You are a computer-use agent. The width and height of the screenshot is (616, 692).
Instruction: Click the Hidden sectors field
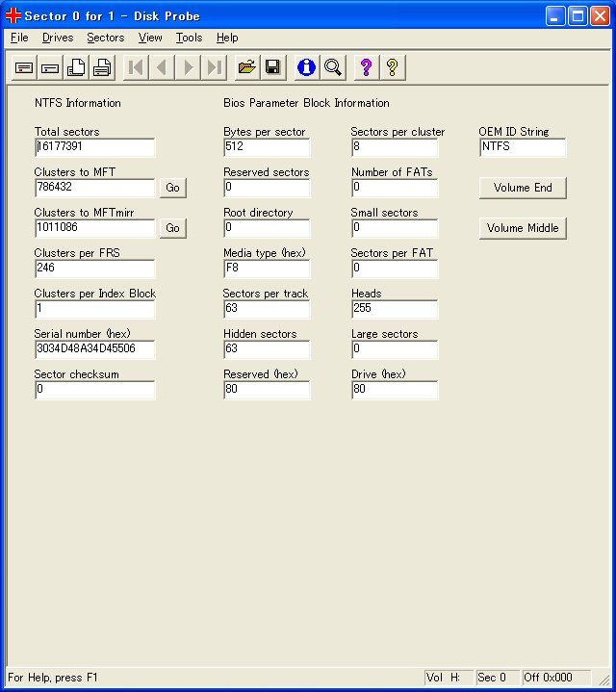(267, 349)
